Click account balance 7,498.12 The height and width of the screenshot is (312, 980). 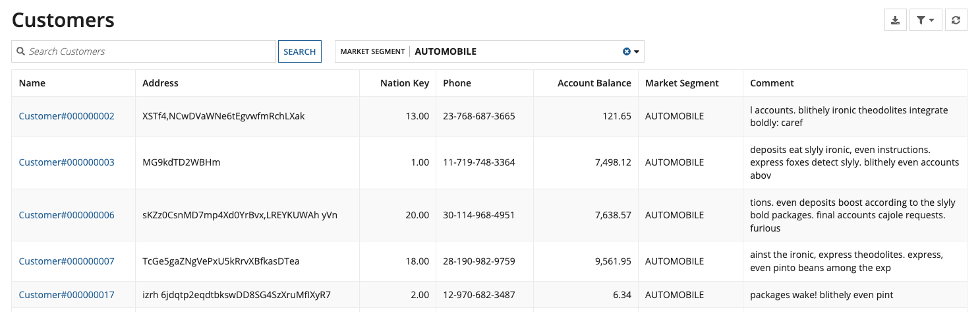[x=613, y=162]
